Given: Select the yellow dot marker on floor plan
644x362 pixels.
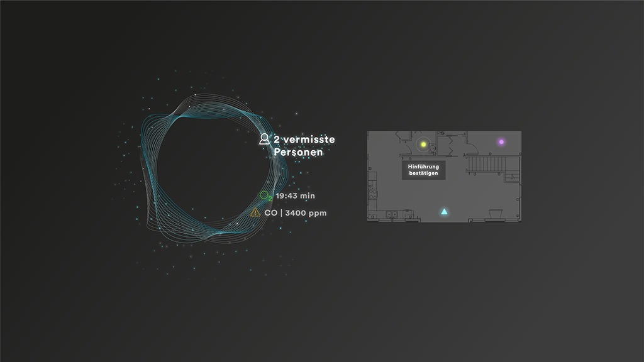Looking at the screenshot, I should [423, 145].
